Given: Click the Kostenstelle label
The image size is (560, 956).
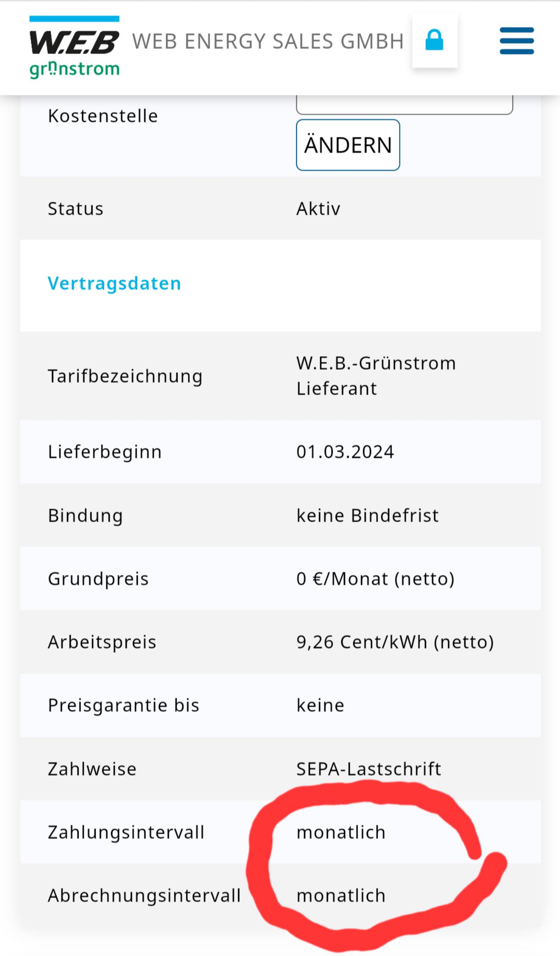Looking at the screenshot, I should coord(103,116).
